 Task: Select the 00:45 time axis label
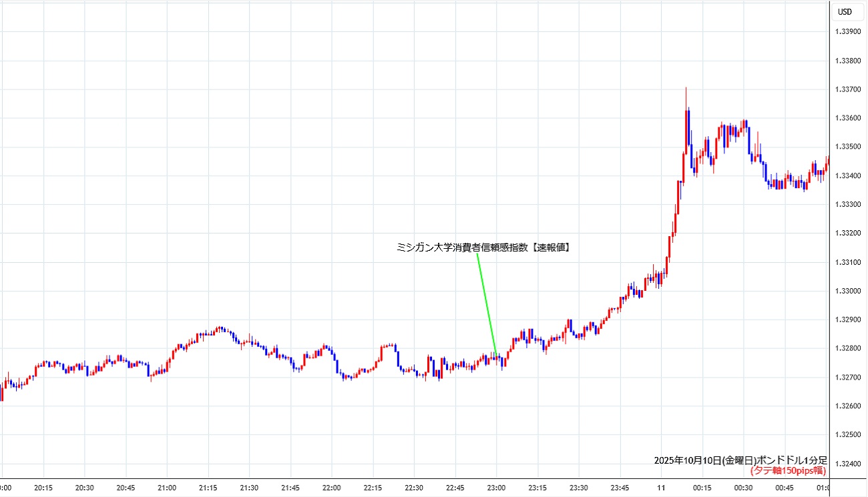(x=785, y=488)
